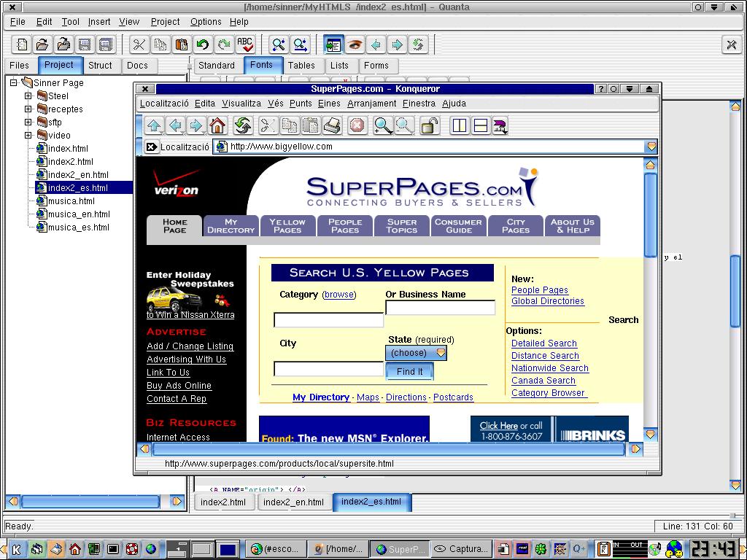The width and height of the screenshot is (747, 560).
Task: Click the Find Next magnifier icon in Quanta
Action: click(300, 44)
